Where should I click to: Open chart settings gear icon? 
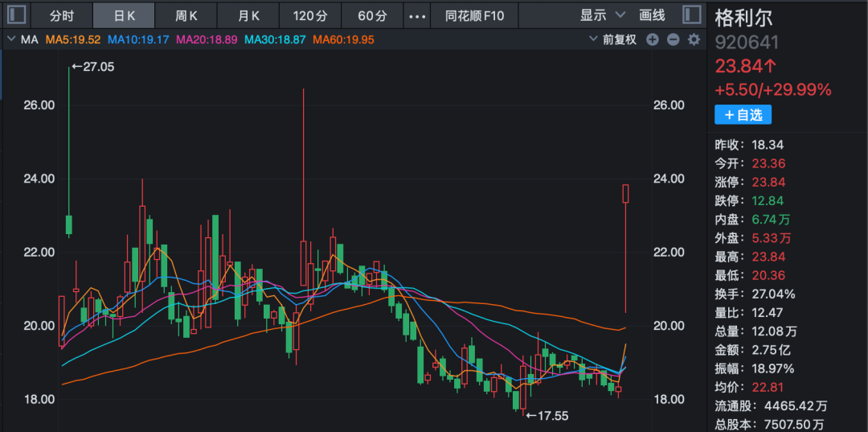pos(694,39)
